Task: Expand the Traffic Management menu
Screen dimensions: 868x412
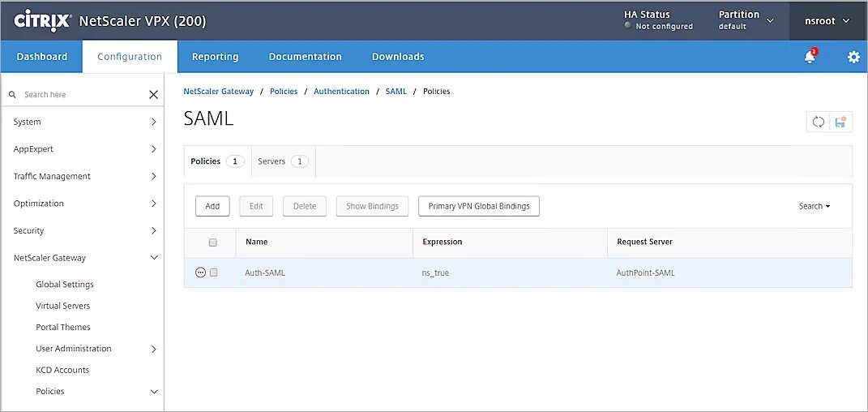Action: [x=82, y=176]
